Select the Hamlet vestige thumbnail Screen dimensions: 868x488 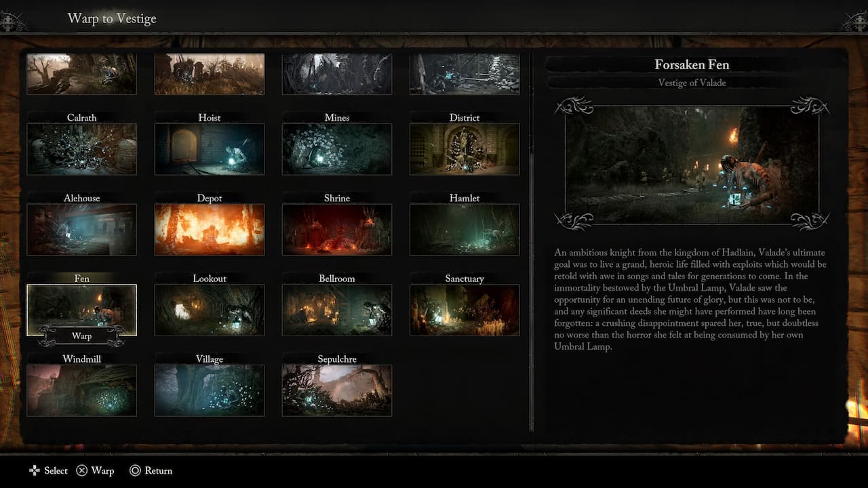click(x=465, y=230)
